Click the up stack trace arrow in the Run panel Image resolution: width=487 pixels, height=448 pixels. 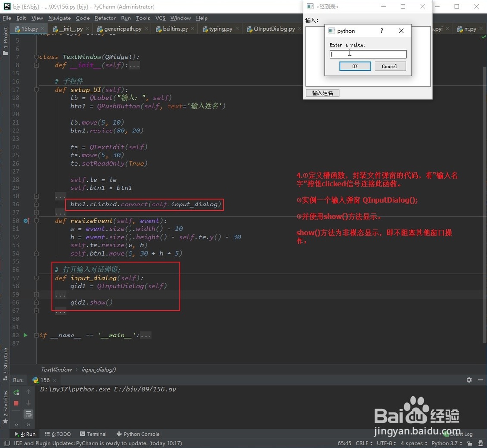tap(28, 392)
